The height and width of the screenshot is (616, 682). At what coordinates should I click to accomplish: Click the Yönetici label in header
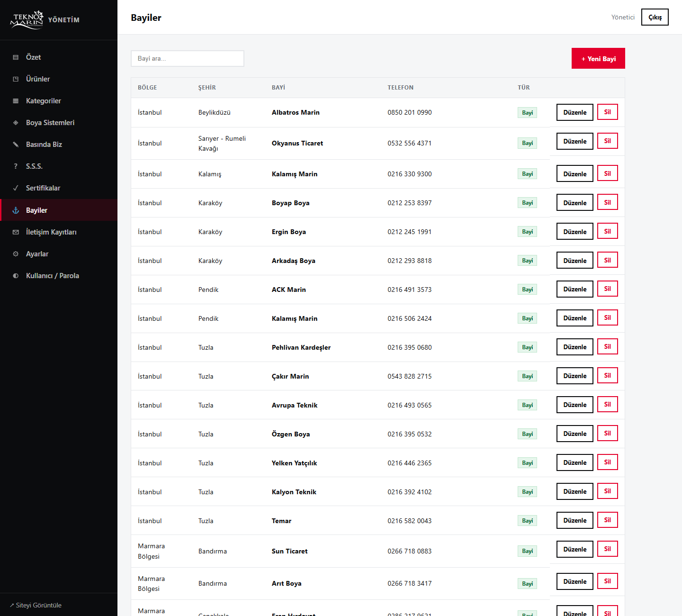[623, 17]
